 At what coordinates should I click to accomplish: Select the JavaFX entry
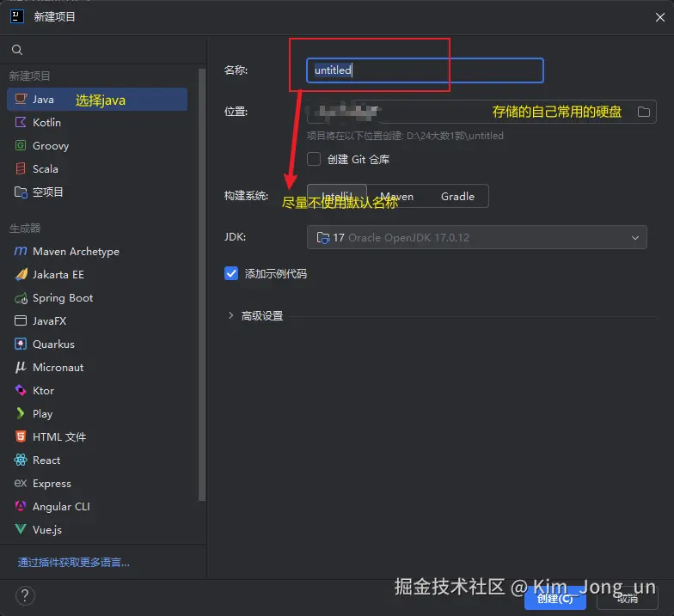(97, 321)
